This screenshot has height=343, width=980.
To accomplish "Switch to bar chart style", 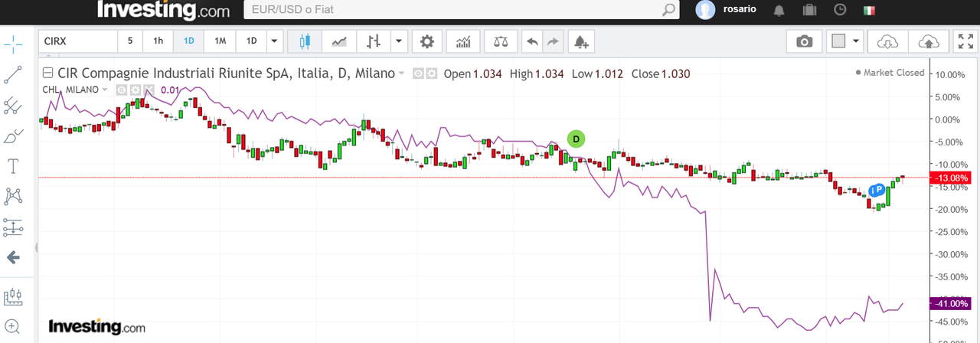I will [x=373, y=41].
